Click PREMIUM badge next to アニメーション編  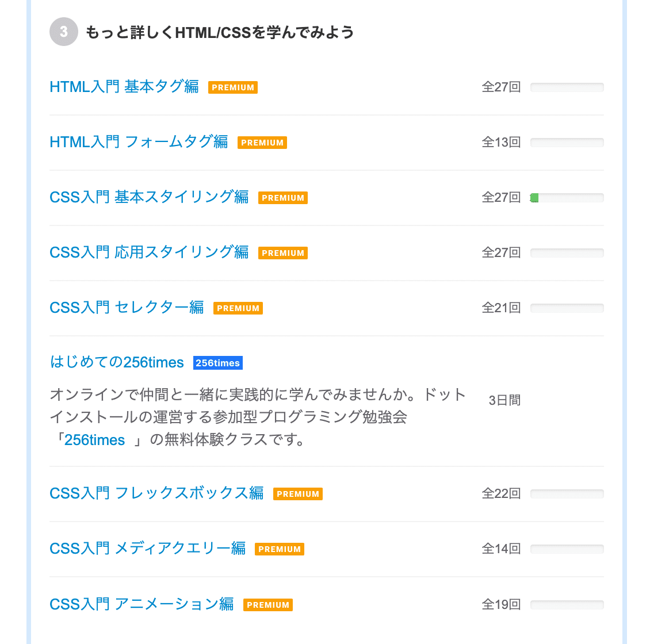(268, 605)
